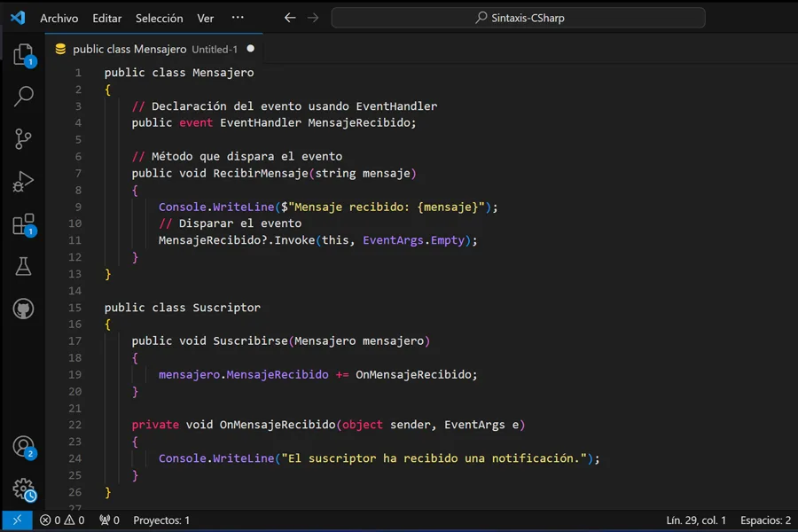Click 'Suscribirse' method name on line 17
The width and height of the screenshot is (798, 532).
(x=250, y=340)
